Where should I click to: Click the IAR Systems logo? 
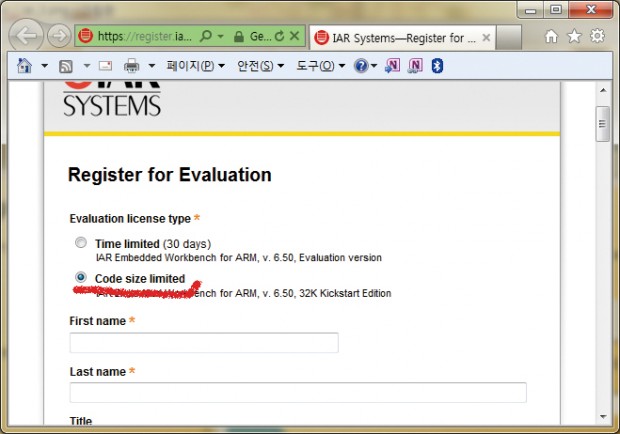tap(112, 99)
